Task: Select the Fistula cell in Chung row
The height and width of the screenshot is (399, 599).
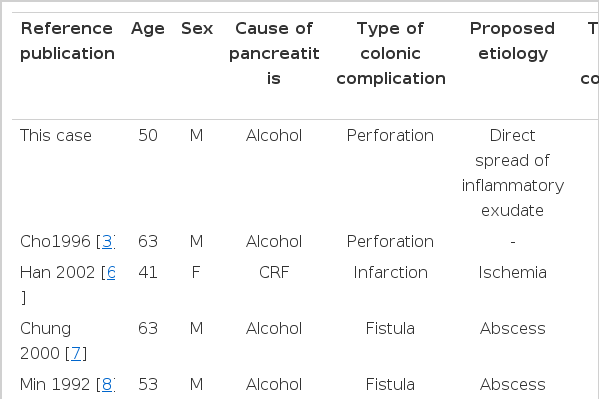Action: (390, 328)
